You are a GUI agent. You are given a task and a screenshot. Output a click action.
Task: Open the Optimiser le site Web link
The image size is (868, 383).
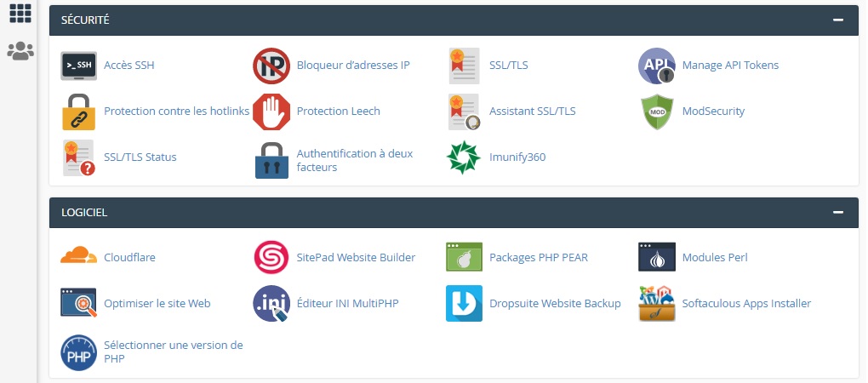[x=157, y=303]
